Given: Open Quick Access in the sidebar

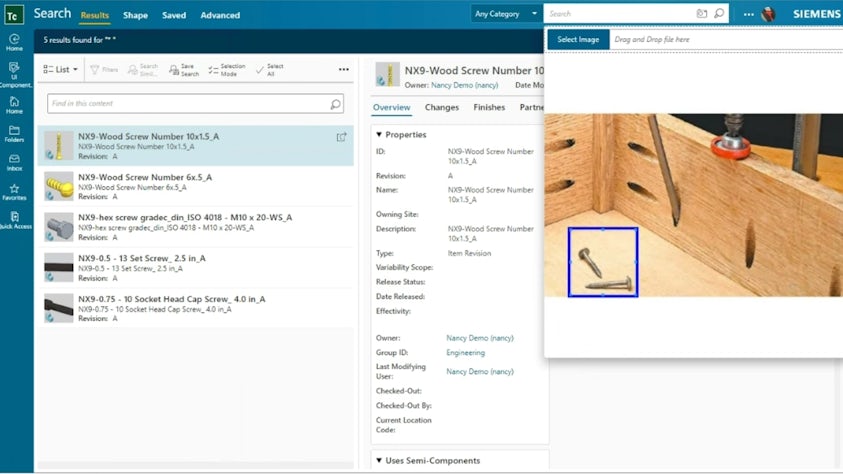Looking at the screenshot, I should (15, 220).
